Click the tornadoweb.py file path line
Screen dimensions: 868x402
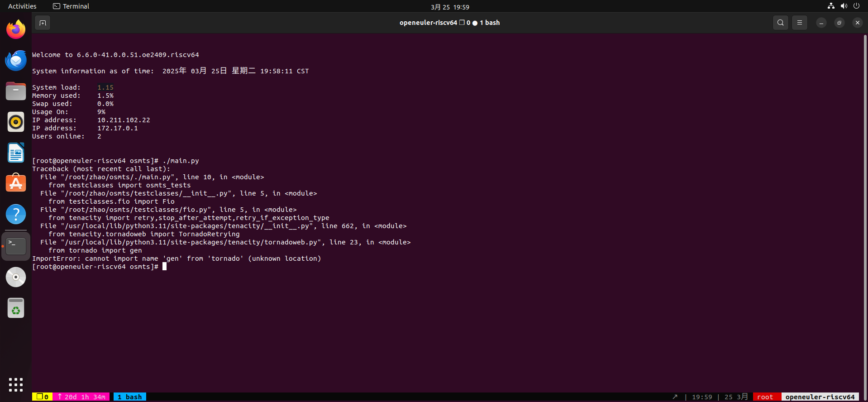click(225, 242)
